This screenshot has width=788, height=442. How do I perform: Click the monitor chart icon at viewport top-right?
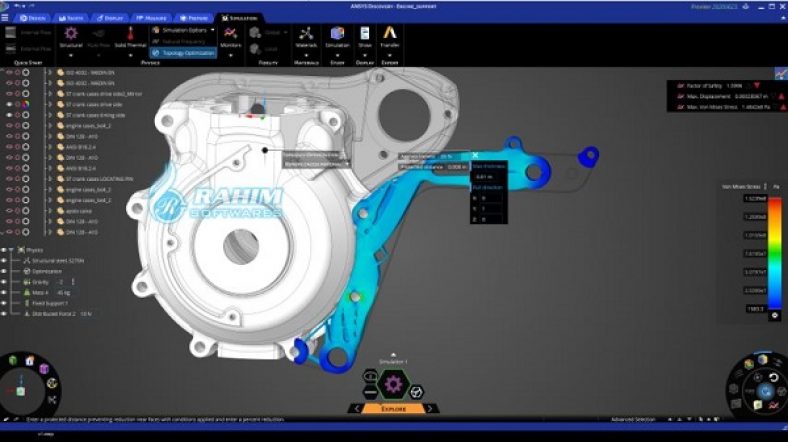point(780,74)
